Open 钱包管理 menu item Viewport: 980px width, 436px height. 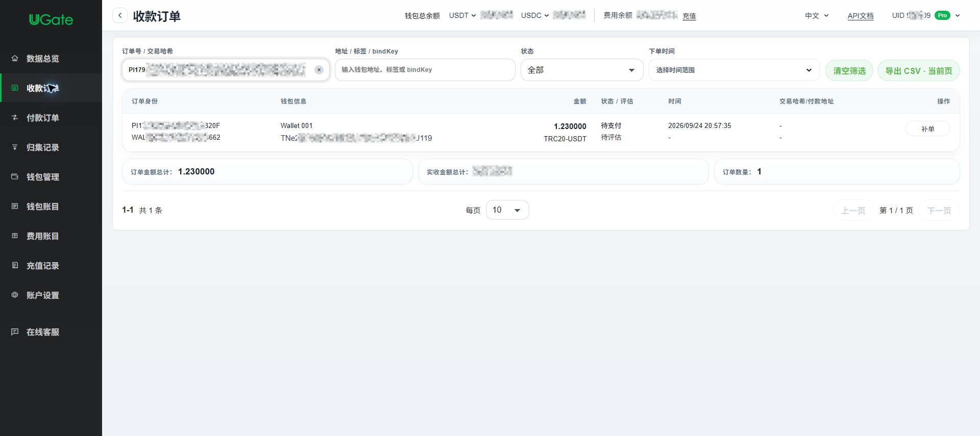pyautogui.click(x=51, y=176)
